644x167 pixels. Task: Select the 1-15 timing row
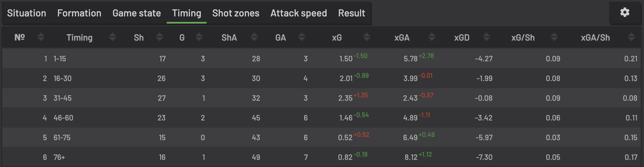pos(321,58)
